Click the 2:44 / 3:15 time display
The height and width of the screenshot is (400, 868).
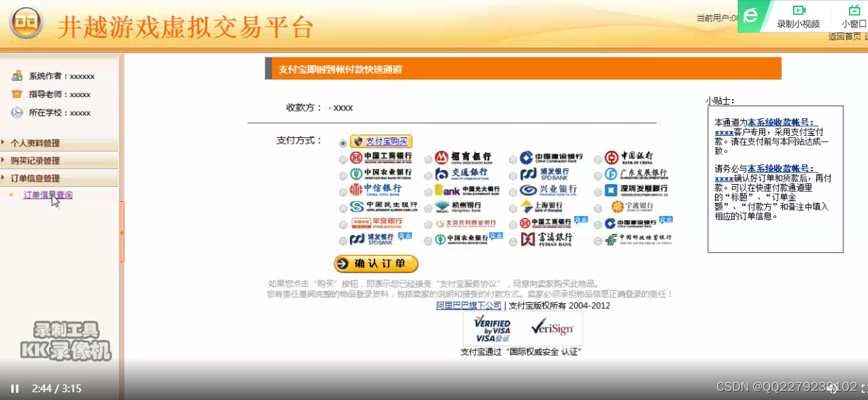(x=57, y=388)
